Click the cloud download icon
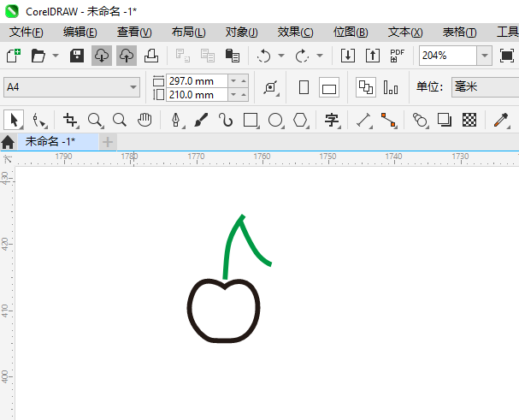 click(102, 56)
